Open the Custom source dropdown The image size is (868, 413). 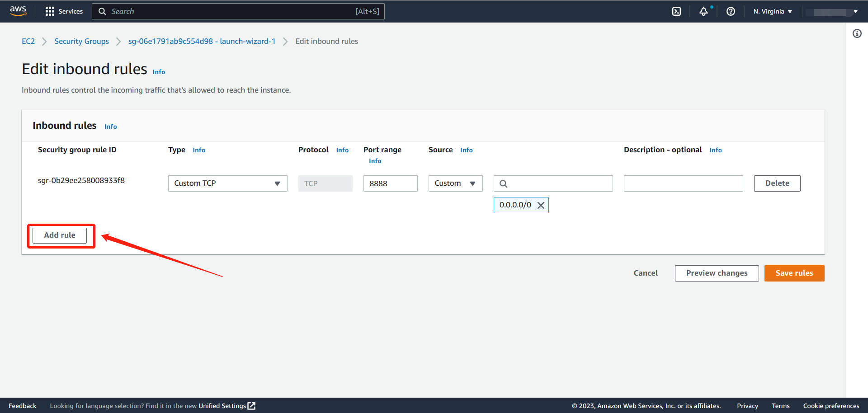pos(455,183)
